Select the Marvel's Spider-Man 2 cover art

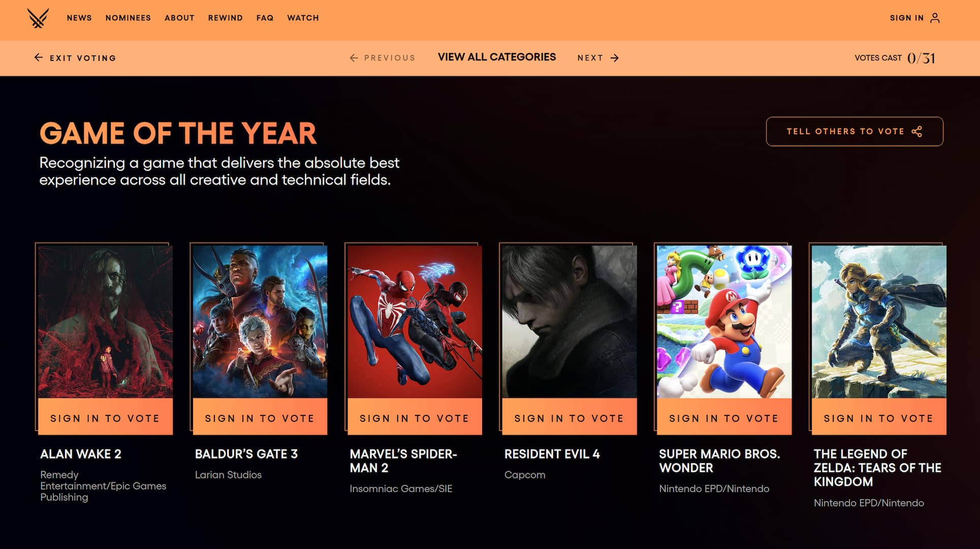click(415, 322)
